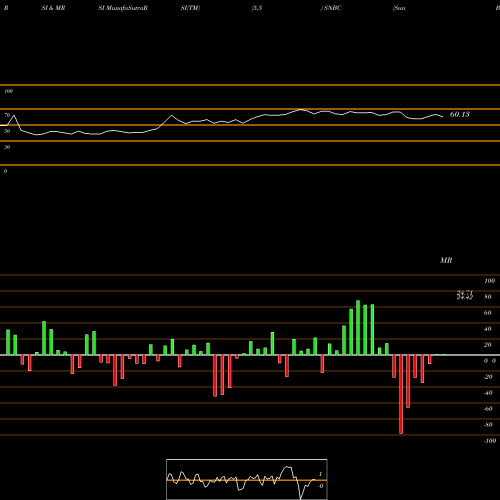This screenshot has width=500, height=500.
Task: Select the SNBC ticker text in the header
Action: pyautogui.click(x=332, y=8)
